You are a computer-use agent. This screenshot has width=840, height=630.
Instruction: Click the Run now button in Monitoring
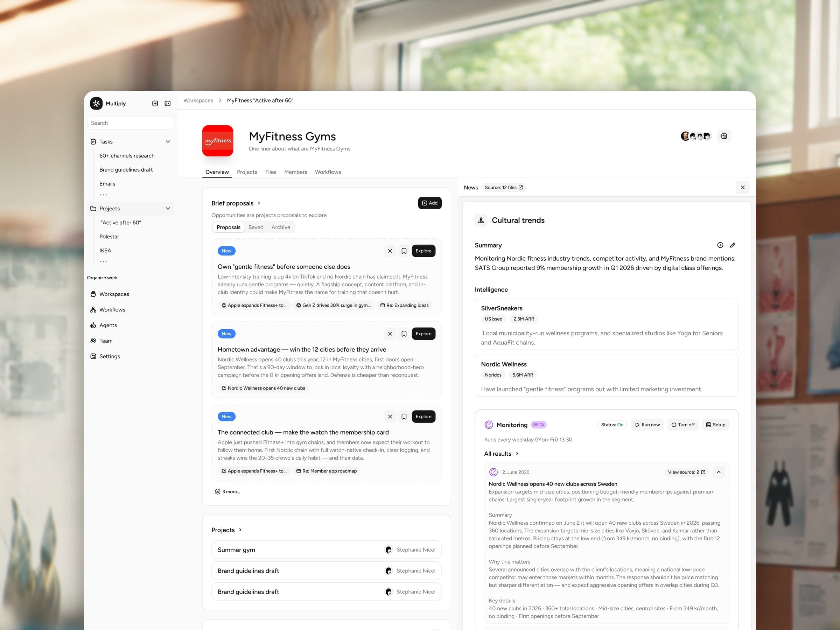[x=647, y=425]
